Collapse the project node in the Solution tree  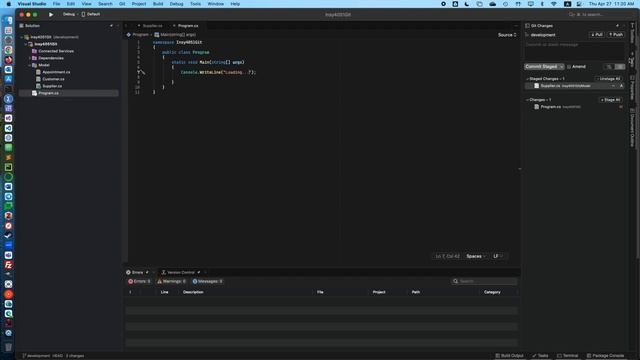(x=26, y=44)
